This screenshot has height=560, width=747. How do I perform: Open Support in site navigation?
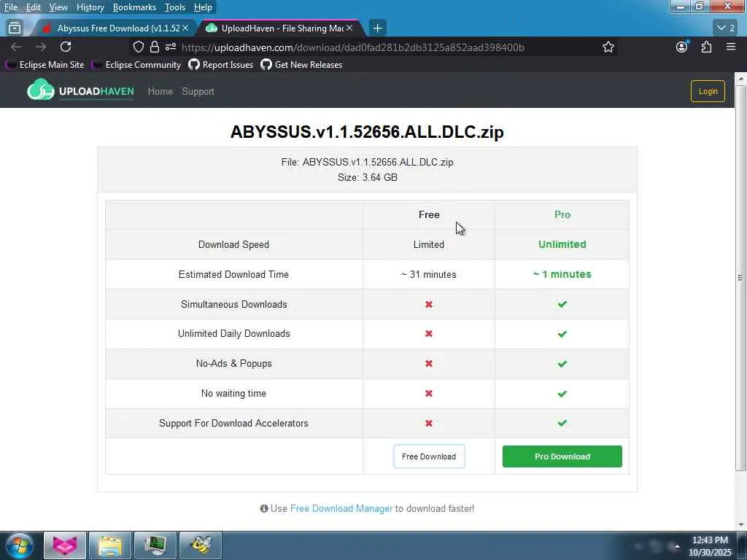(198, 91)
